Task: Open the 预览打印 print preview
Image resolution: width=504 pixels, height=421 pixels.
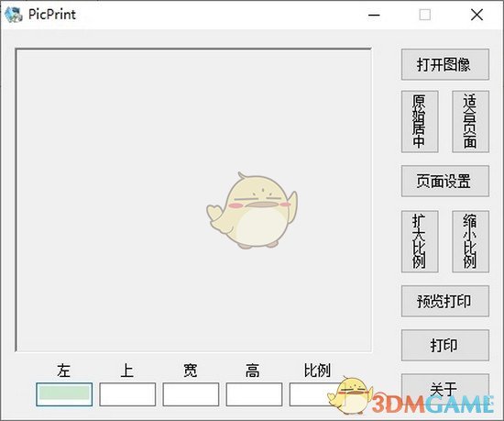Action: coord(445,301)
